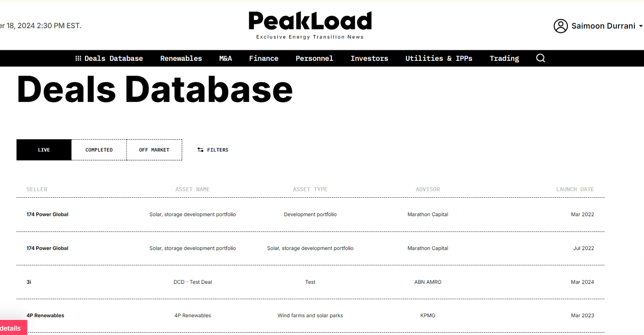Sort by the Launch Date column header
Viewport: 644px width, 335px height.
(x=575, y=189)
